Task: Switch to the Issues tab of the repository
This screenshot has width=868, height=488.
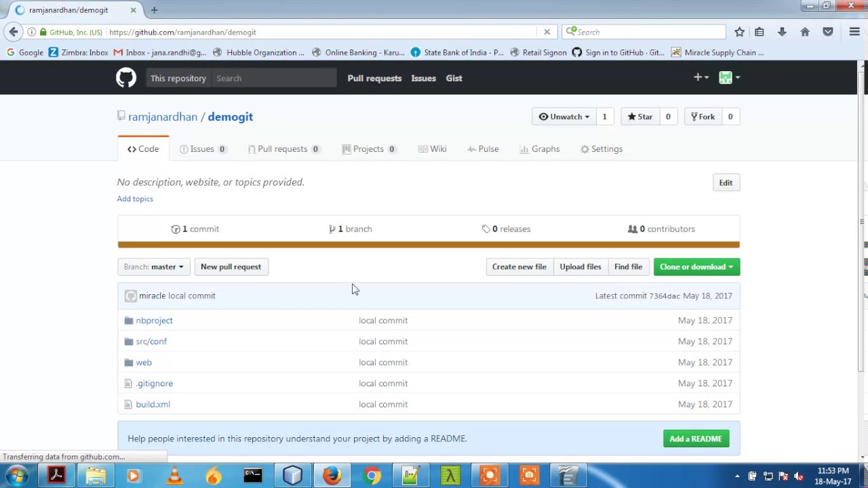Action: (203, 149)
